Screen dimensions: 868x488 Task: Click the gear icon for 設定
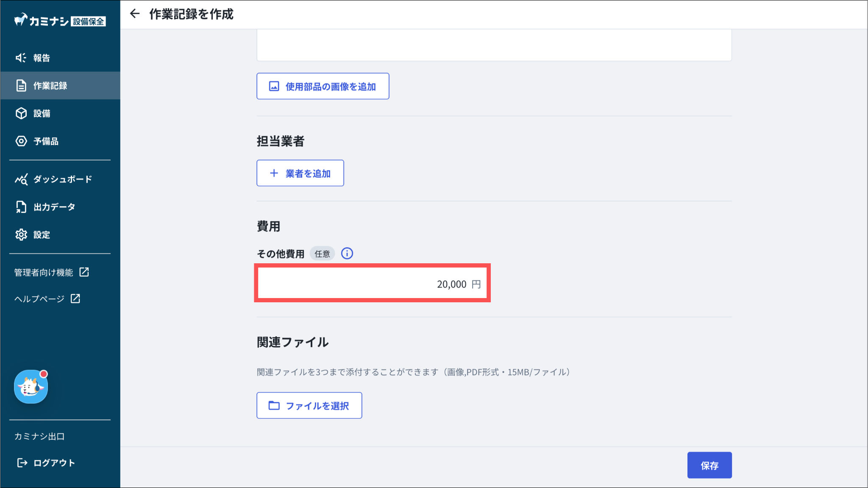coord(21,234)
